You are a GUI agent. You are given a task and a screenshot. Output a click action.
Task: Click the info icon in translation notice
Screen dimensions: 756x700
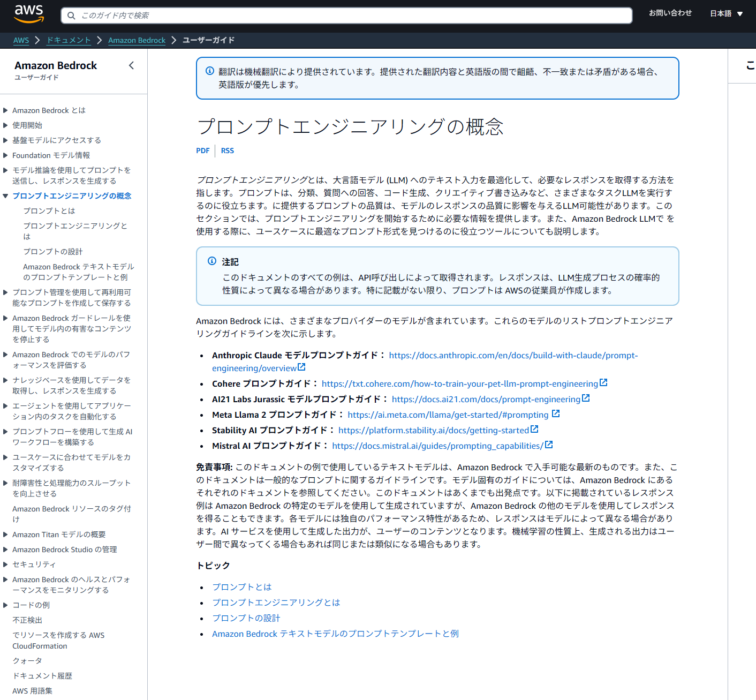pyautogui.click(x=210, y=71)
